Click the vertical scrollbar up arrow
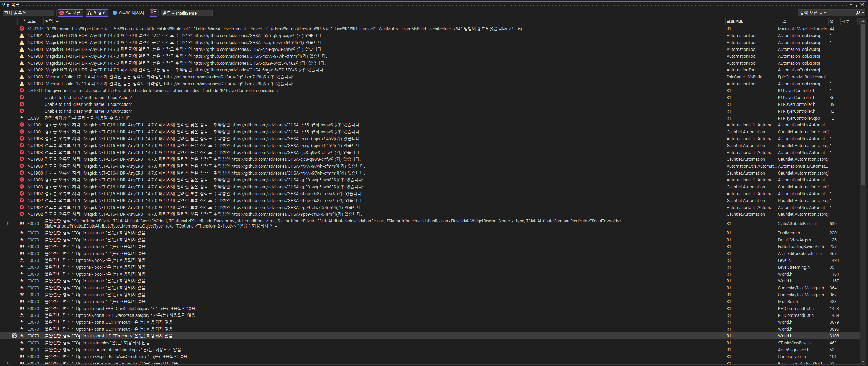868x366 pixels. click(x=863, y=21)
